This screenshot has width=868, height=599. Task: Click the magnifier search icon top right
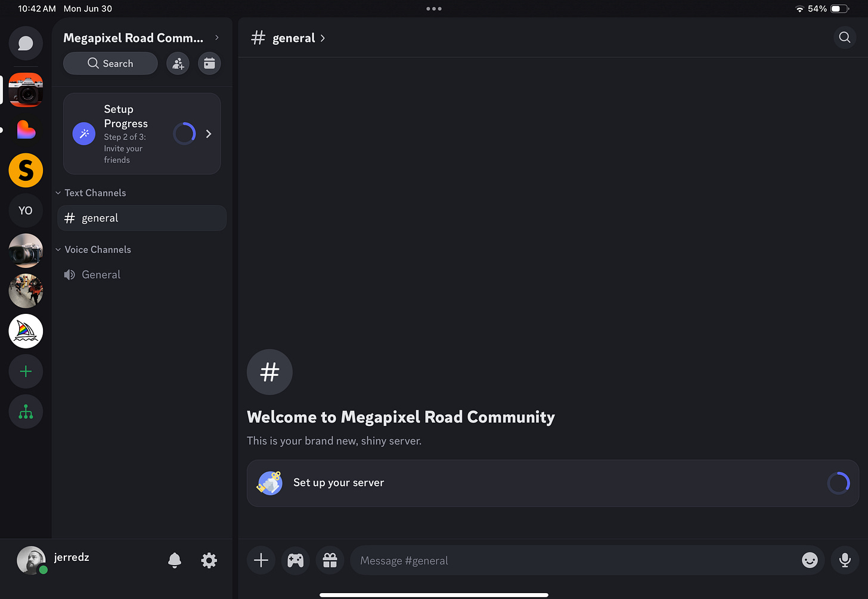(x=845, y=38)
